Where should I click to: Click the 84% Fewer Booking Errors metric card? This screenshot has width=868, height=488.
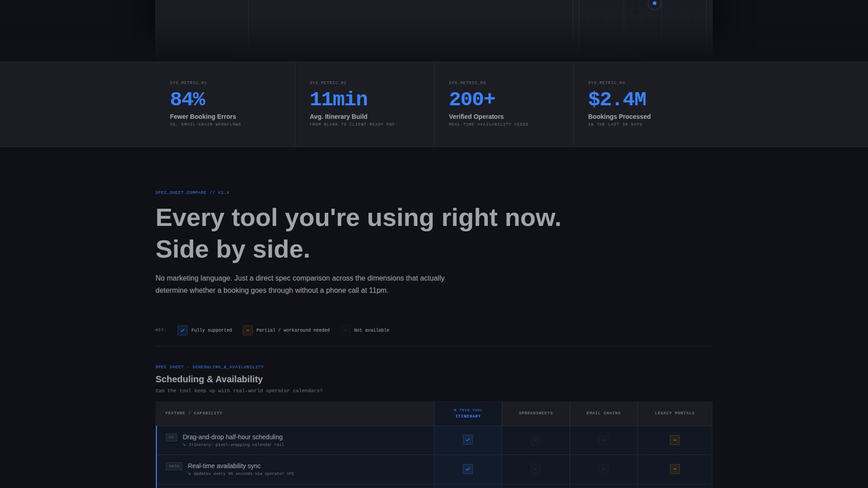pyautogui.click(x=203, y=103)
